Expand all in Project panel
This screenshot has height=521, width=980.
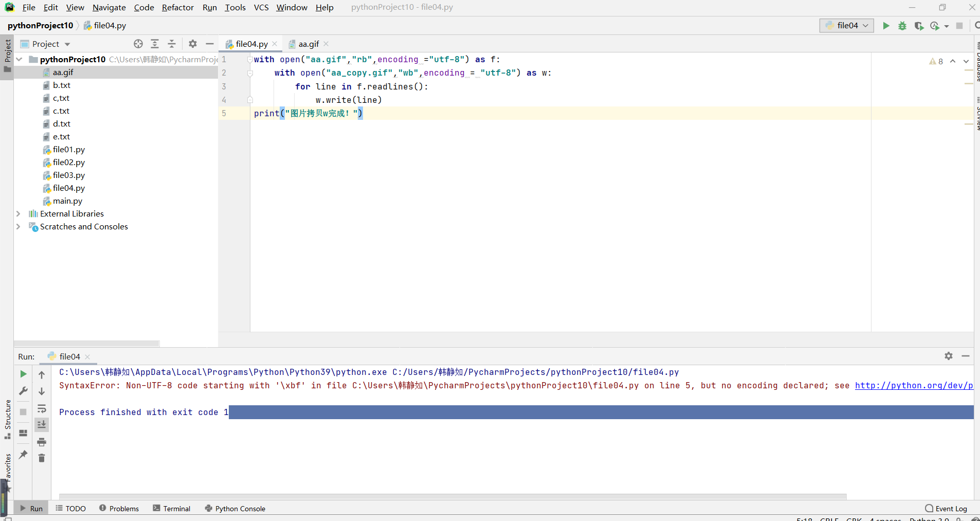155,44
